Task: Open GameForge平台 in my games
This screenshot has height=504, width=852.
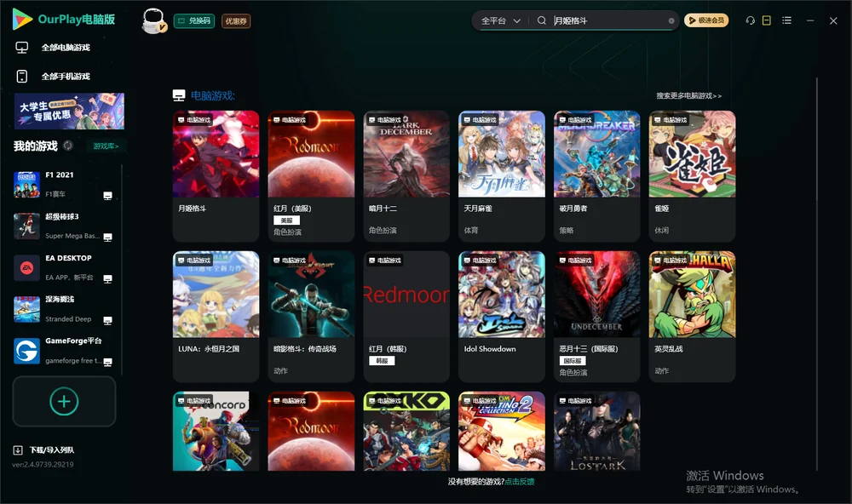Action: [x=63, y=351]
